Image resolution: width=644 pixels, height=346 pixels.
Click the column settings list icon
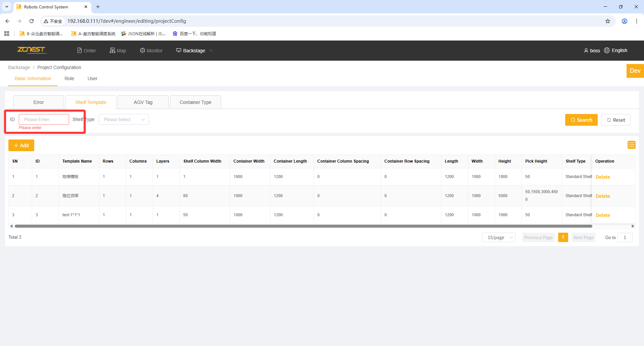coord(631,145)
